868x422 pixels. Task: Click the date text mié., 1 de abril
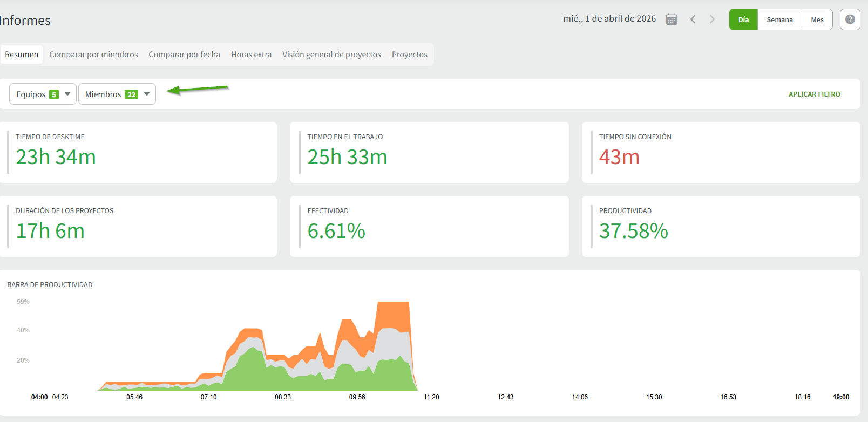click(609, 19)
